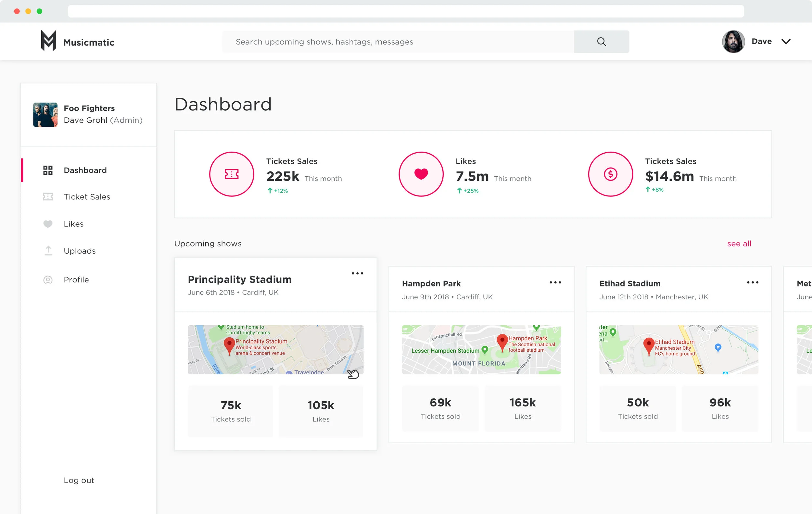
Task: Click the ticket icon beside Ticket Sales
Action: [x=48, y=196]
